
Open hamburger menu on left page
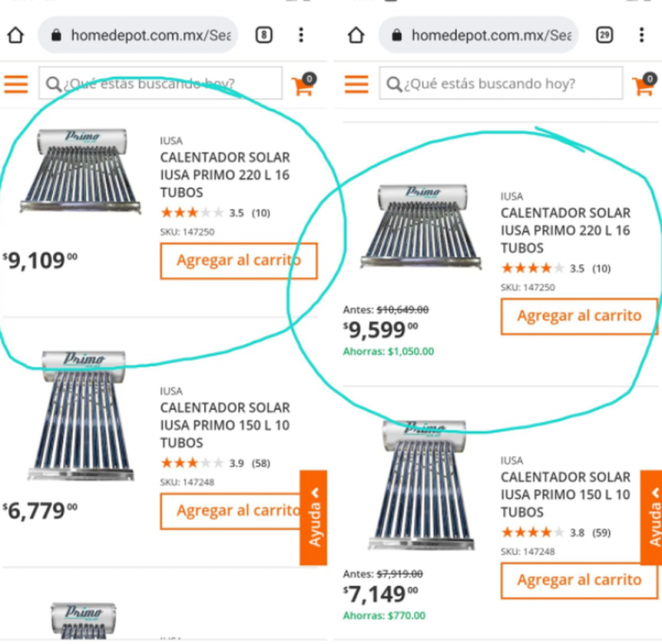tap(16, 84)
